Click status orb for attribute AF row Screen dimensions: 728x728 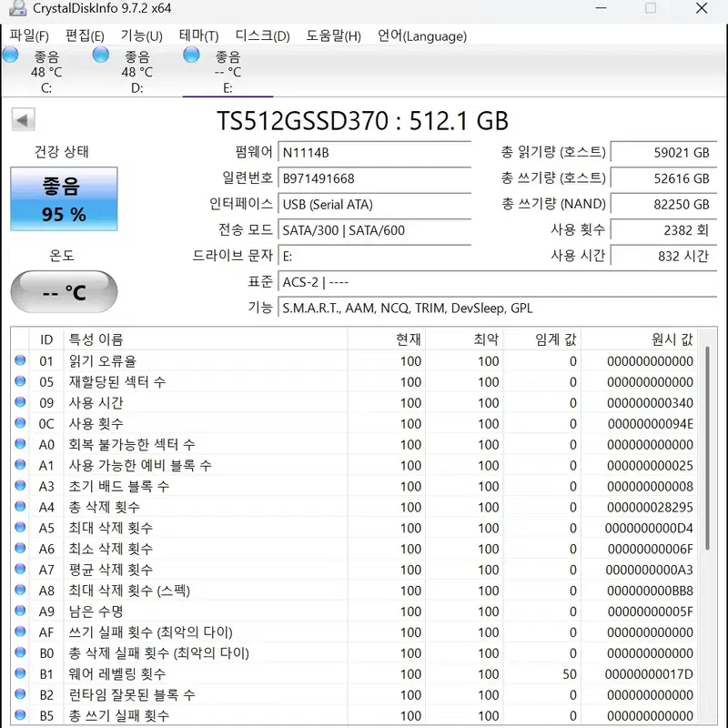pos(20,632)
